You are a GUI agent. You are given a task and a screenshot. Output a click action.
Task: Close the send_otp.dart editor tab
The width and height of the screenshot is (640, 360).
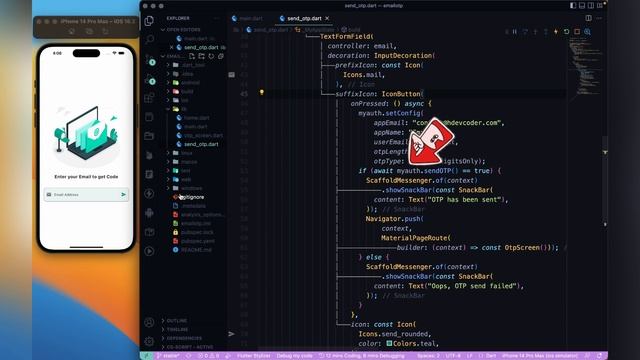point(327,18)
